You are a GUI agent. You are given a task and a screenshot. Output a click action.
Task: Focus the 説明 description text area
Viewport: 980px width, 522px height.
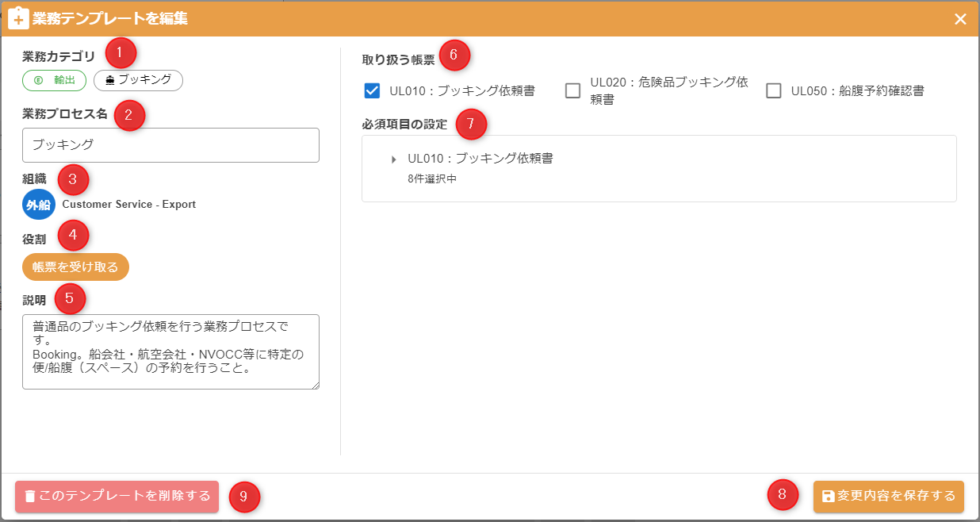pyautogui.click(x=170, y=351)
